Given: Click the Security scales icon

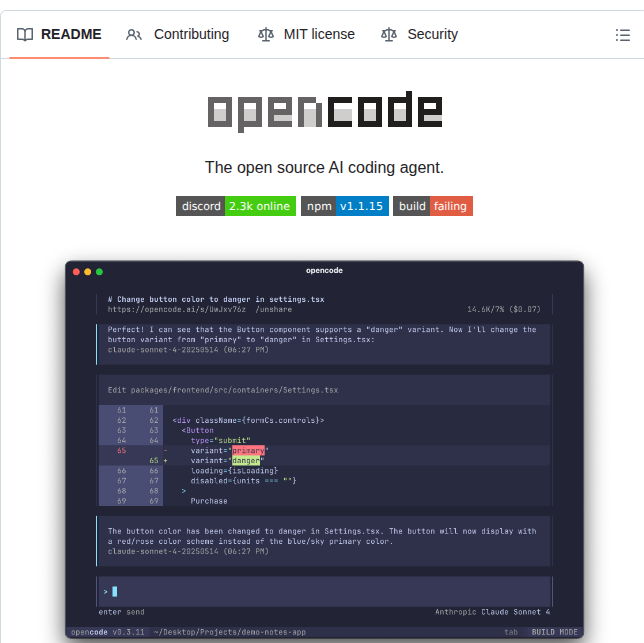Looking at the screenshot, I should pos(389,34).
